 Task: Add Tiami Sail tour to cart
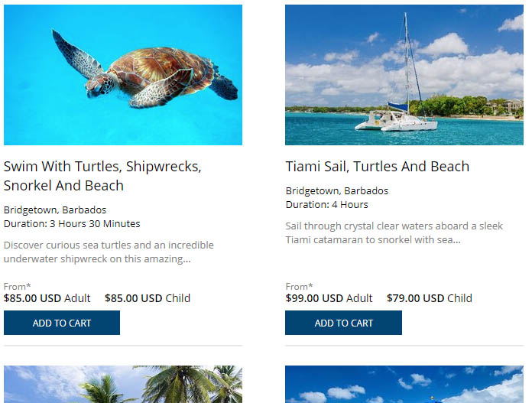point(343,323)
